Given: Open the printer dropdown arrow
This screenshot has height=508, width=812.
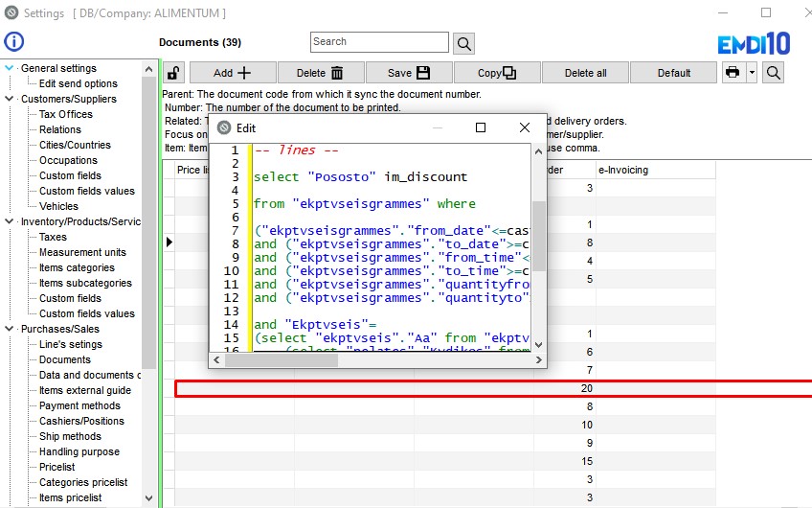Looking at the screenshot, I should coord(752,73).
